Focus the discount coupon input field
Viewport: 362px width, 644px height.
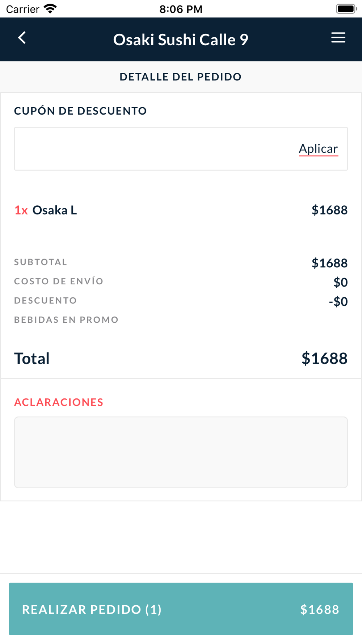[181, 149]
